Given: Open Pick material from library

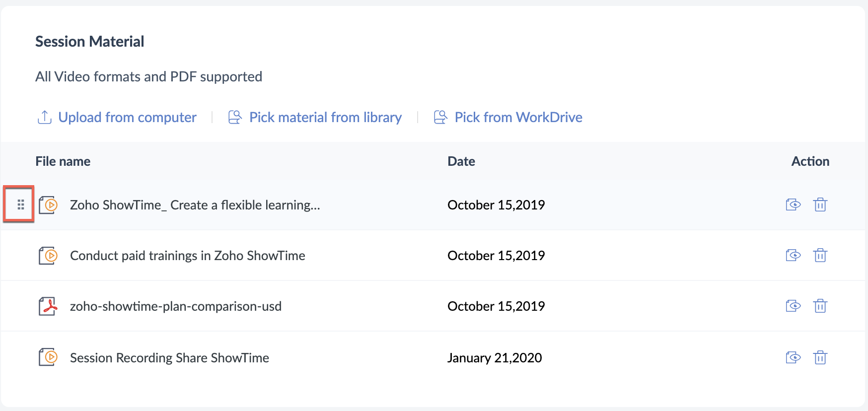Looking at the screenshot, I should tap(325, 117).
